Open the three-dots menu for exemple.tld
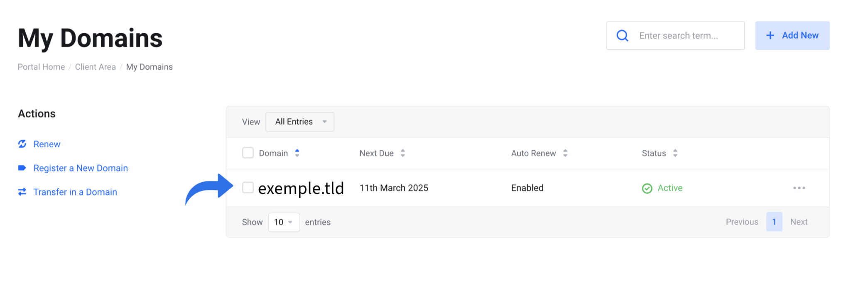This screenshot has height=284, width=868. tap(799, 188)
